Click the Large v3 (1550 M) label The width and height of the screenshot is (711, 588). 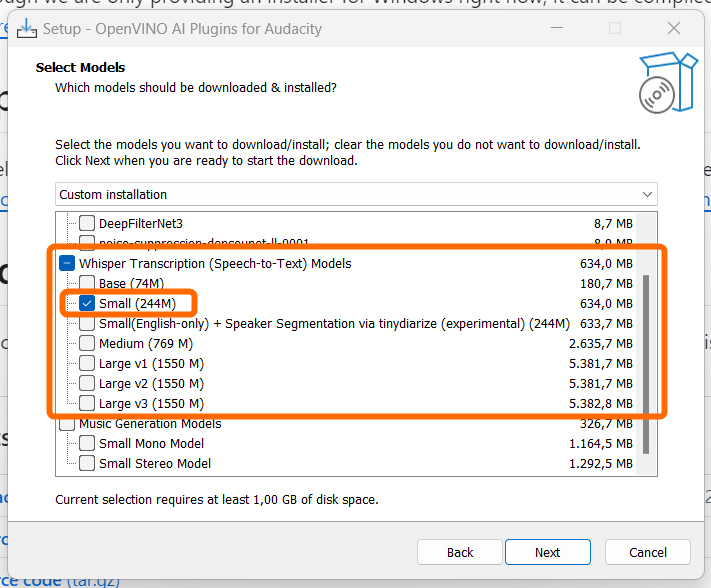151,403
